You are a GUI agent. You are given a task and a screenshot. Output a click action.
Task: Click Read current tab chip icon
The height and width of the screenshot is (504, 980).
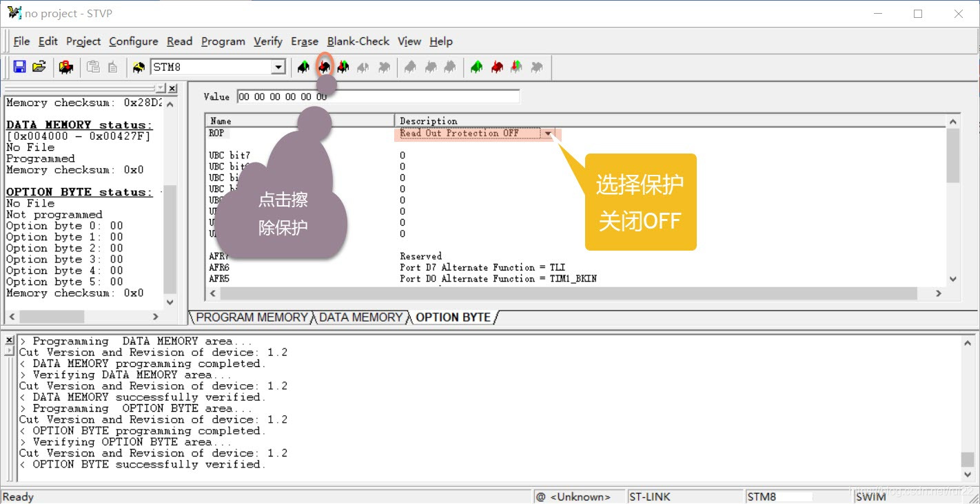304,67
